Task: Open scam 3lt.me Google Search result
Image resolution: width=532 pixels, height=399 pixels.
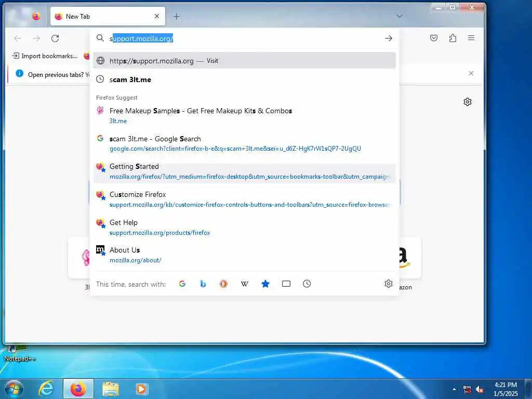Action: 244,143
